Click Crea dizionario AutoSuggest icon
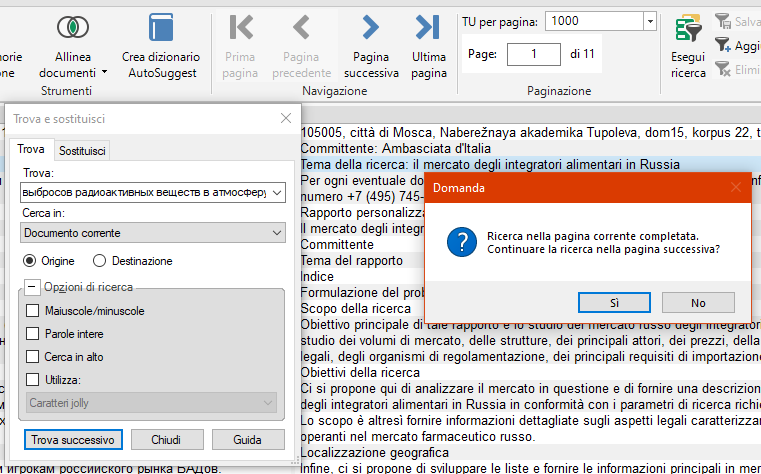Image resolution: width=761 pixels, height=474 pixels. [x=161, y=27]
